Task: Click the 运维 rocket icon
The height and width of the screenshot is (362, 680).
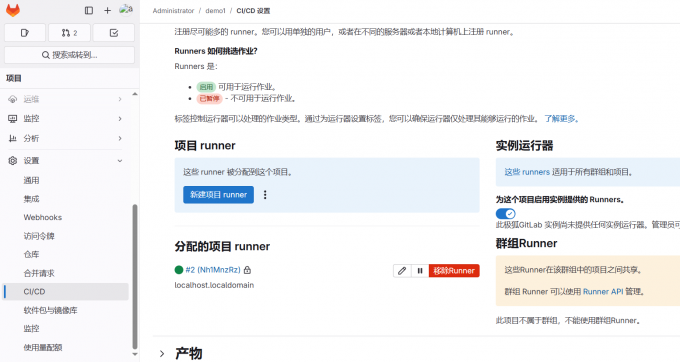Action: point(13,99)
